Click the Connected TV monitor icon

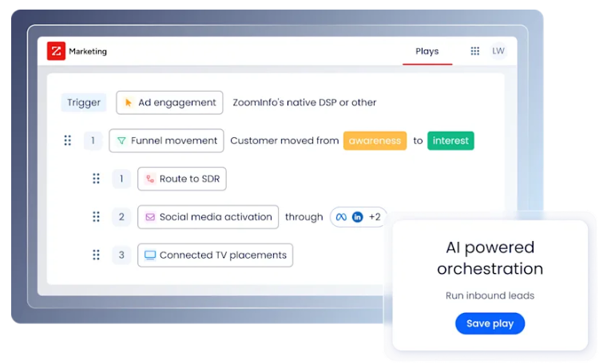tap(150, 255)
